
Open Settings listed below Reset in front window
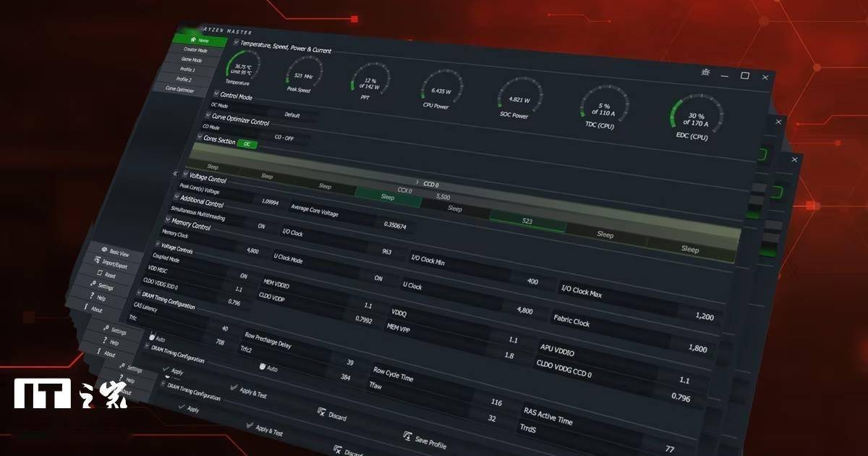coord(101,286)
